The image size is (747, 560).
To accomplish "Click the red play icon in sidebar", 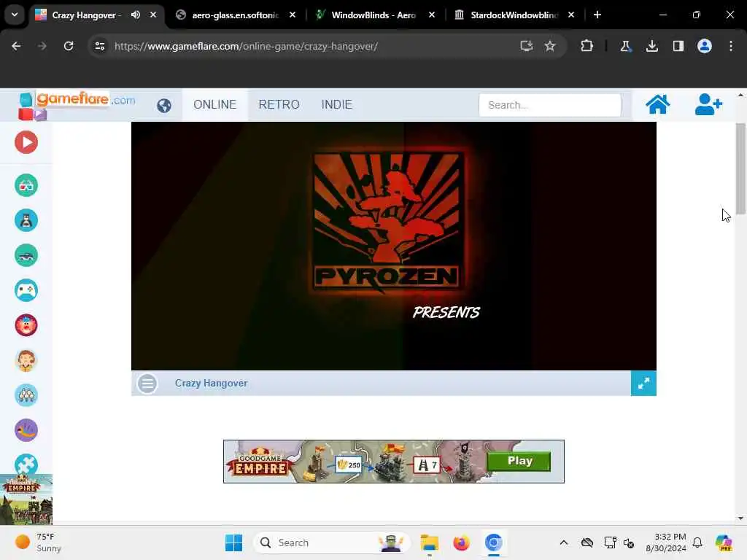I will pyautogui.click(x=26, y=142).
